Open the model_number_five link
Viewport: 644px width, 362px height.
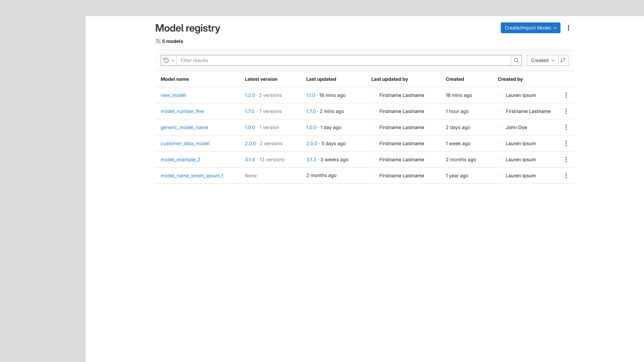(182, 111)
